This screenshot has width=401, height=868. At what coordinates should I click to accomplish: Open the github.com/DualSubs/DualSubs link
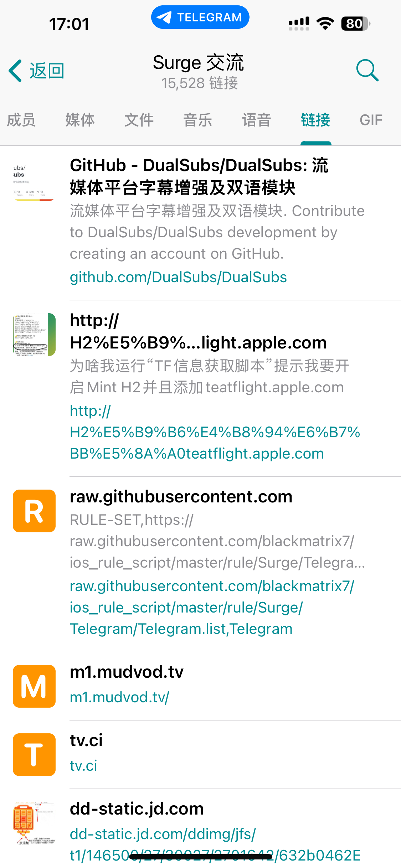(x=178, y=277)
